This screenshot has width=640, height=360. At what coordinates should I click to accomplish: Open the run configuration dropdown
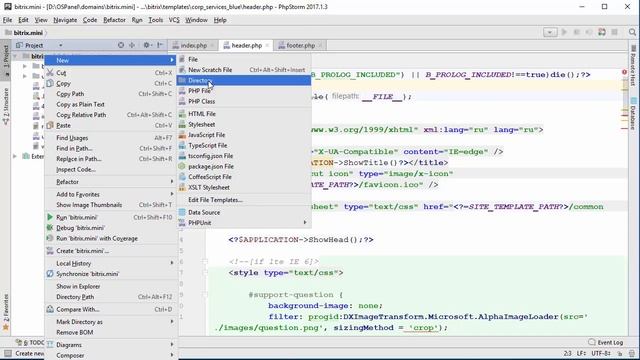pyautogui.click(x=550, y=32)
